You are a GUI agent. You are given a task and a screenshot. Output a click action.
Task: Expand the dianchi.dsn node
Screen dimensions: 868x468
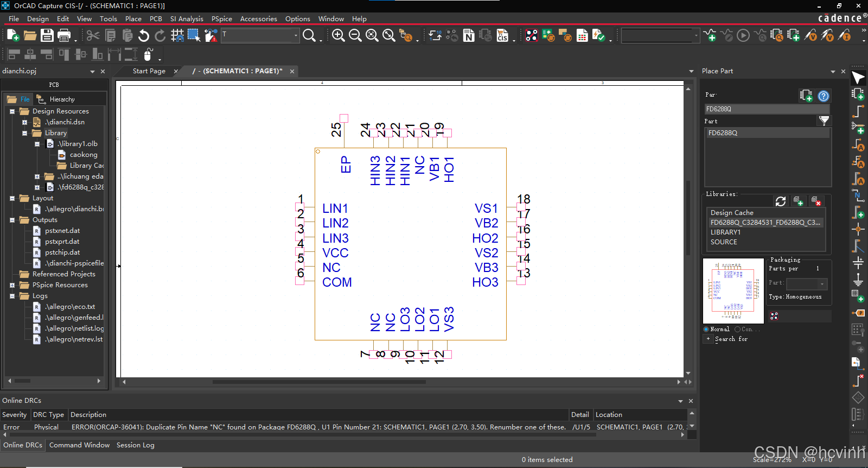pos(24,122)
